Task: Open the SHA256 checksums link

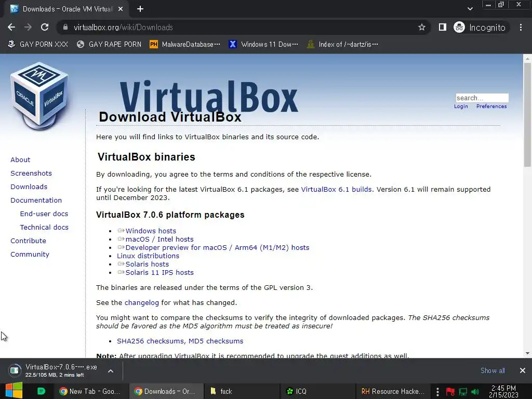Action: click(150, 341)
